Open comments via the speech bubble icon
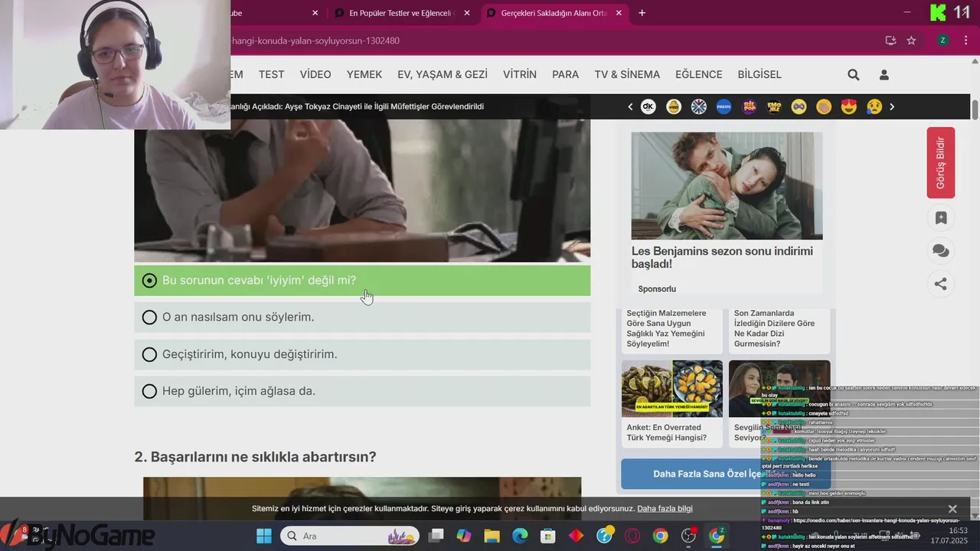Viewport: 980px width, 551px height. (x=941, y=251)
